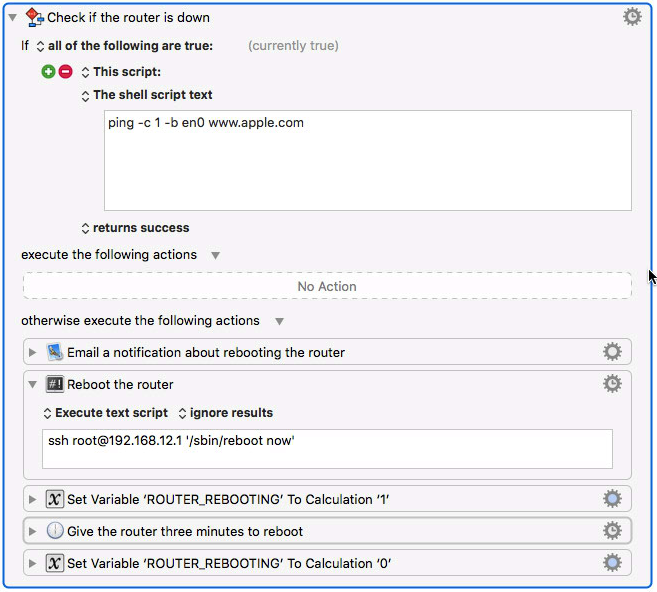Image resolution: width=657 pixels, height=592 pixels.
Task: Open the 'returns success' condition popup
Action: (135, 228)
